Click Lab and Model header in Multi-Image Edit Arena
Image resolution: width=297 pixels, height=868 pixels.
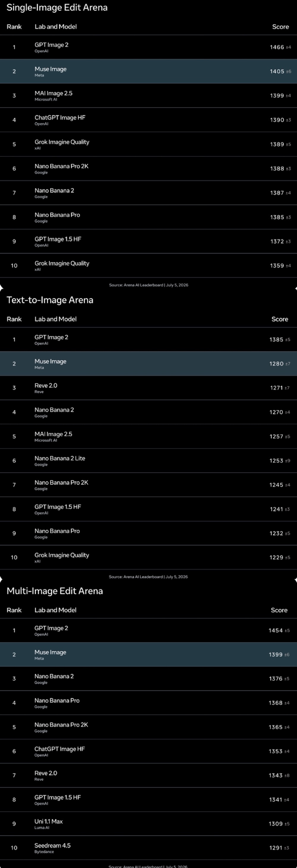[x=56, y=610]
